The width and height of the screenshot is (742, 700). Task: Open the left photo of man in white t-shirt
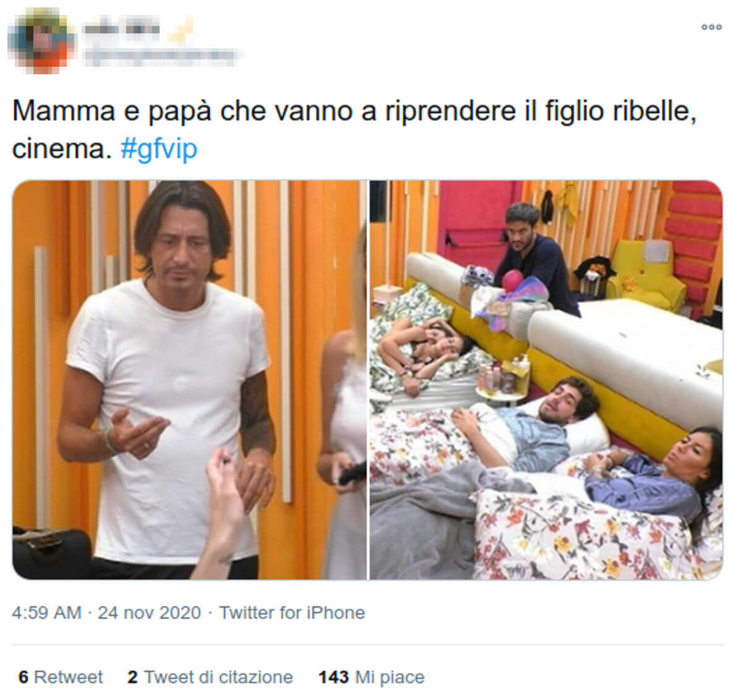click(x=190, y=380)
